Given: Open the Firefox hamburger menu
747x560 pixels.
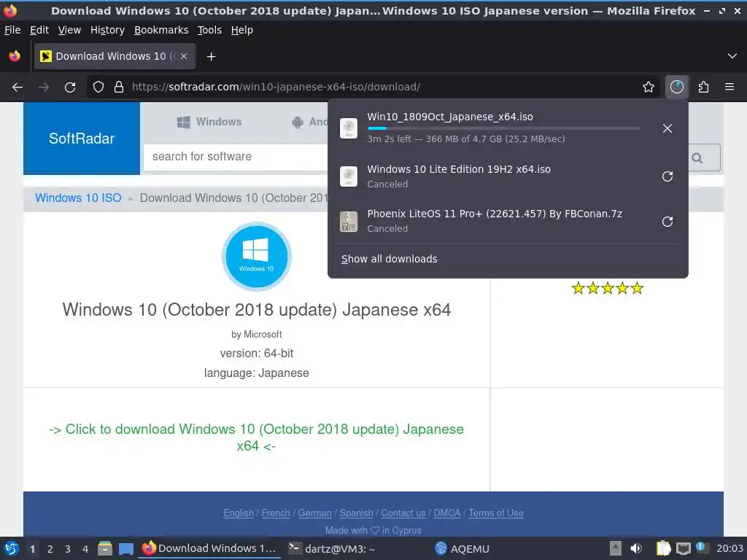Looking at the screenshot, I should point(729,87).
